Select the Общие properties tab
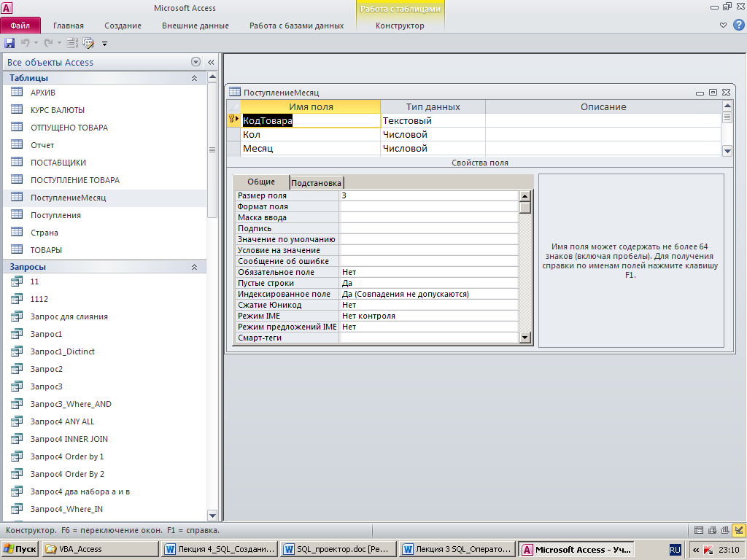 click(x=261, y=182)
